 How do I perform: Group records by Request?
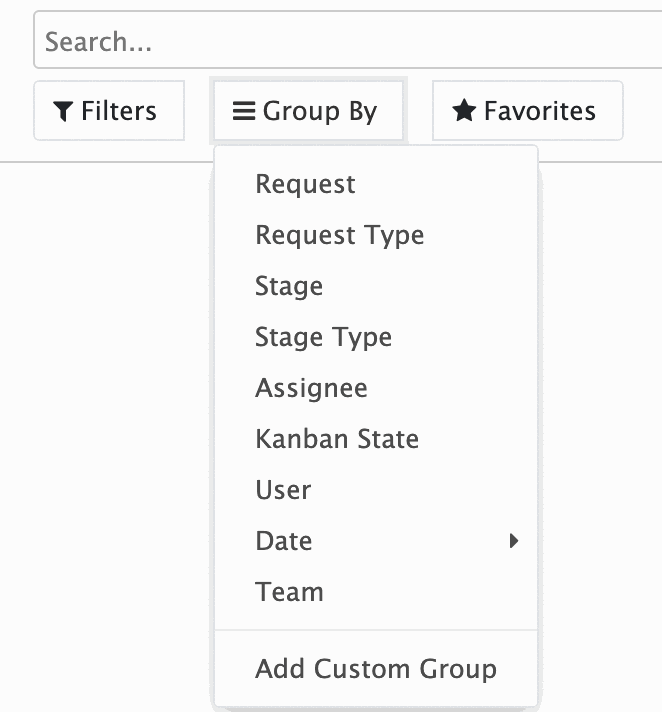click(x=376, y=184)
